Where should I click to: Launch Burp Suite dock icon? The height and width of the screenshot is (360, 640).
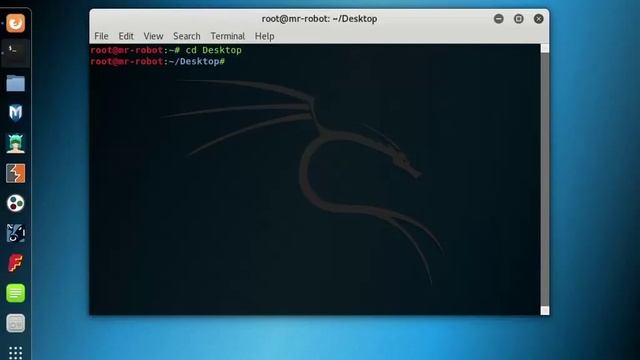[x=16, y=173]
